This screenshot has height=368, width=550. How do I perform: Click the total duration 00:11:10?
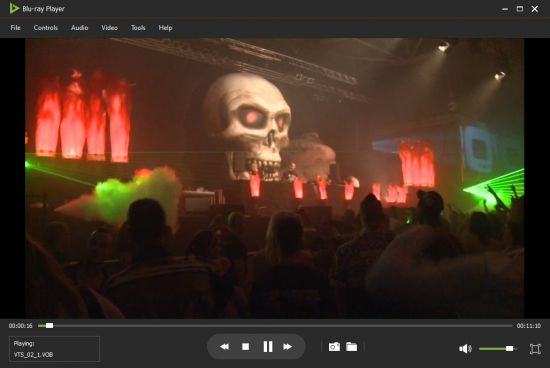pos(529,326)
